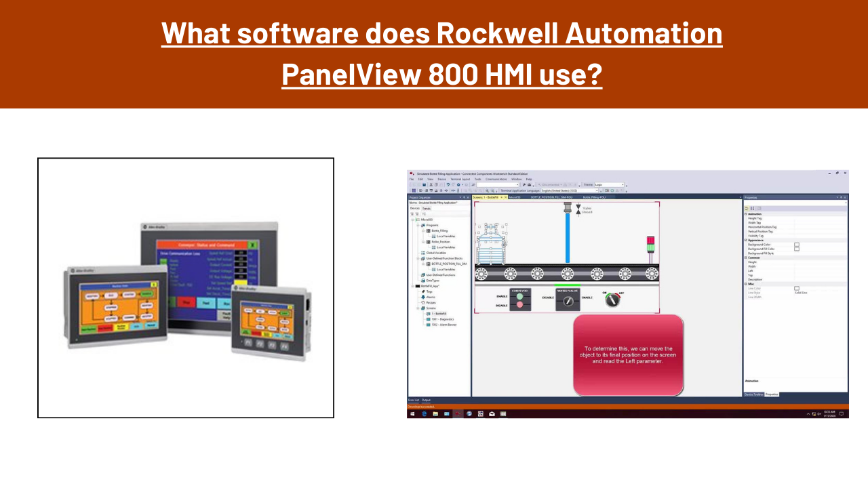Click the Background Color swatch
This screenshot has width=868, height=488.
tap(797, 245)
